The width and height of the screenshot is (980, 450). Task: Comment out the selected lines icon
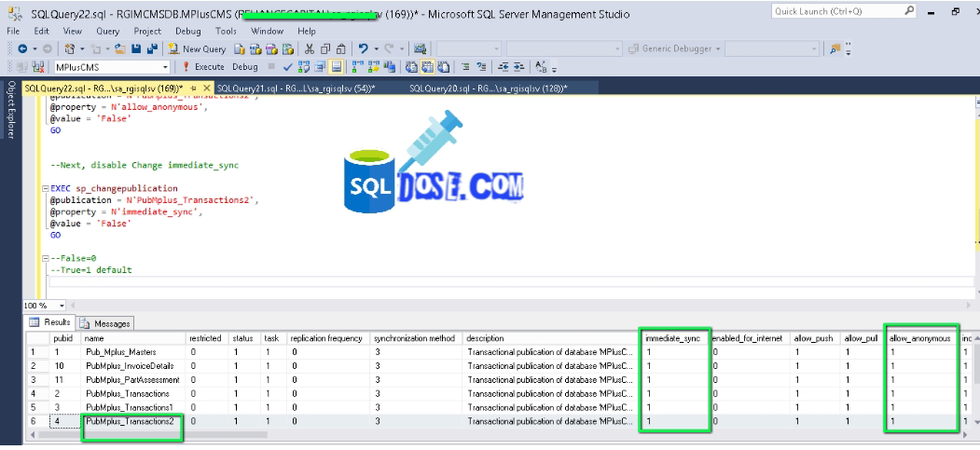click(x=465, y=67)
